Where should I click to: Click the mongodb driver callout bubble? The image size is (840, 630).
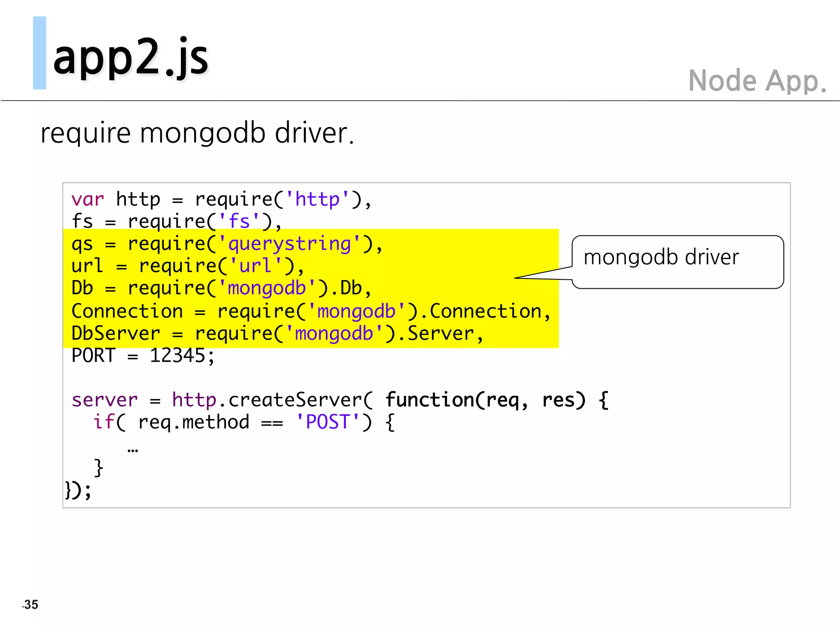[x=678, y=262]
